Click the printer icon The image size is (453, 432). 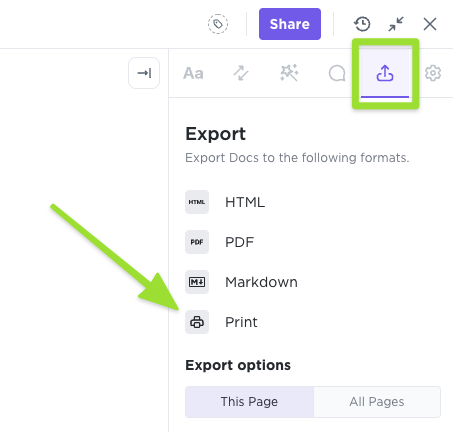(x=197, y=322)
